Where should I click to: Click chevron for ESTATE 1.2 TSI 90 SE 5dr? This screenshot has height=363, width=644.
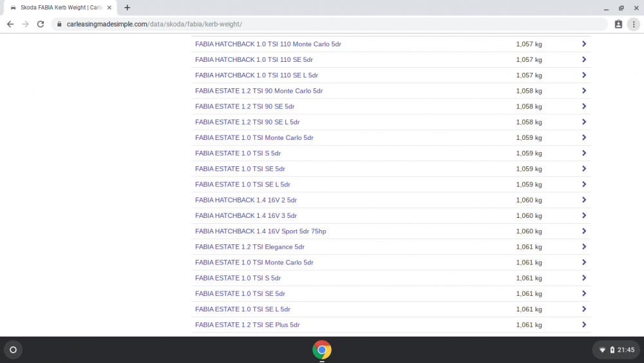point(584,106)
